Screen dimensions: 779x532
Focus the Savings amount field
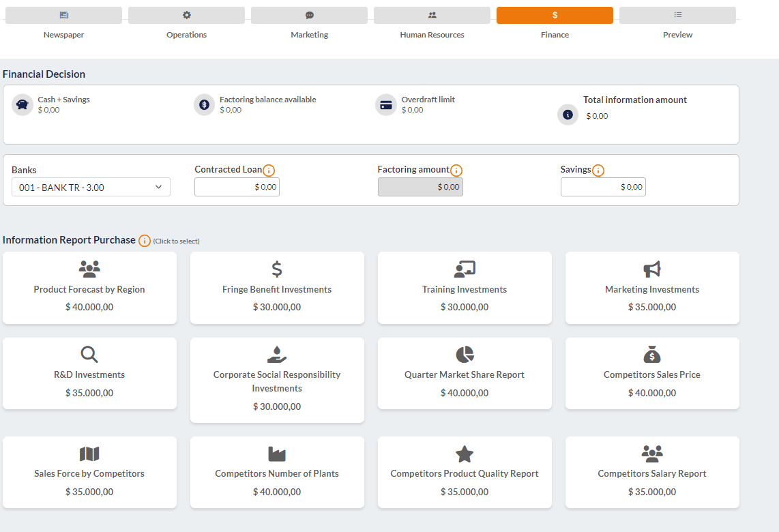point(603,187)
